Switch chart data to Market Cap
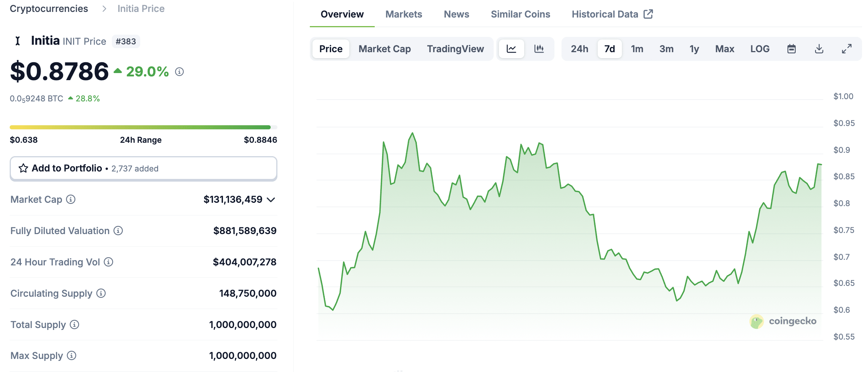 click(384, 48)
